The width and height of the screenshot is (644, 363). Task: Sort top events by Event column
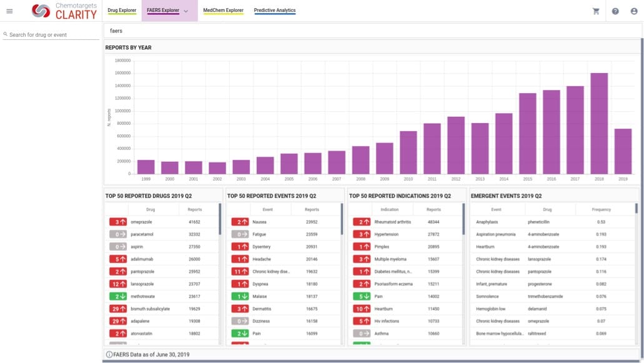pyautogui.click(x=267, y=209)
